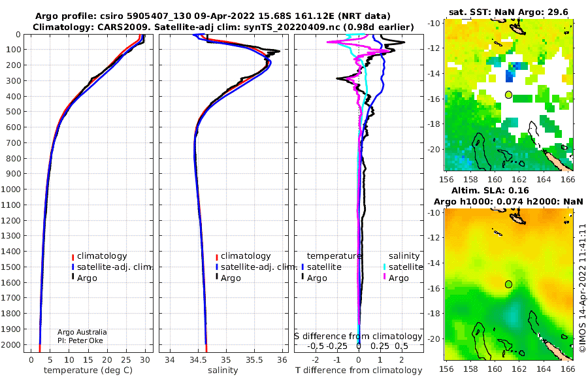Click red climatology swatch in temperature legend
Viewport: 588px width, 379px height.
[x=73, y=257]
